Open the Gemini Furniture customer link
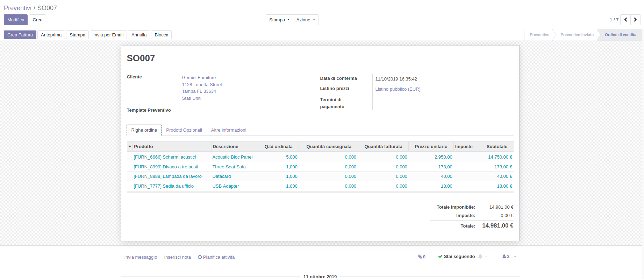644x279 pixels. pos(199,78)
